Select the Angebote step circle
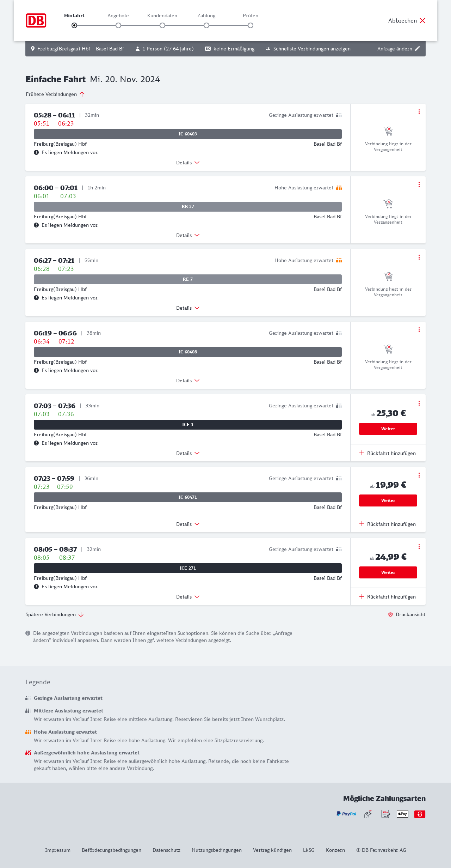This screenshot has height=868, width=451. (118, 25)
